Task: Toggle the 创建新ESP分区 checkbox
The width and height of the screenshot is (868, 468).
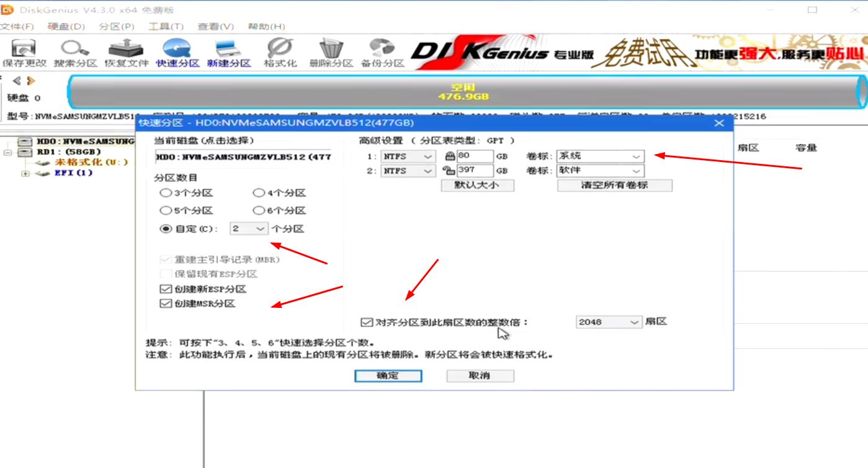Action: coord(165,289)
